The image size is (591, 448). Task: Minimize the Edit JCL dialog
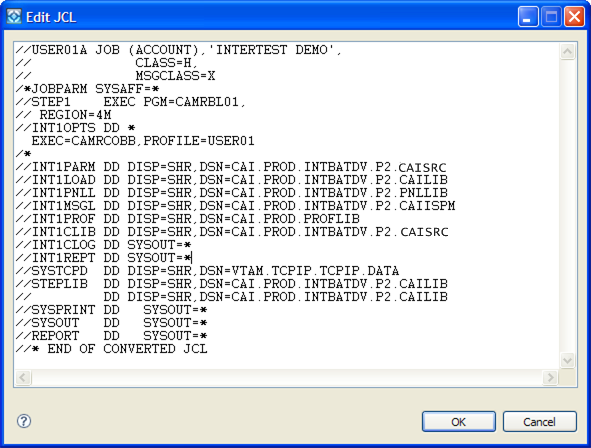(x=528, y=17)
